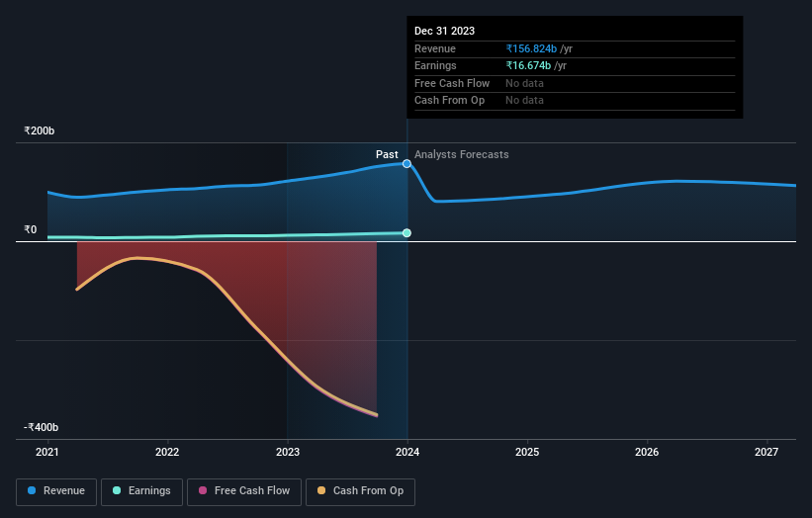Click the ₹156.824b revenue value
Viewport: 812px width, 518px height.
[x=531, y=48]
